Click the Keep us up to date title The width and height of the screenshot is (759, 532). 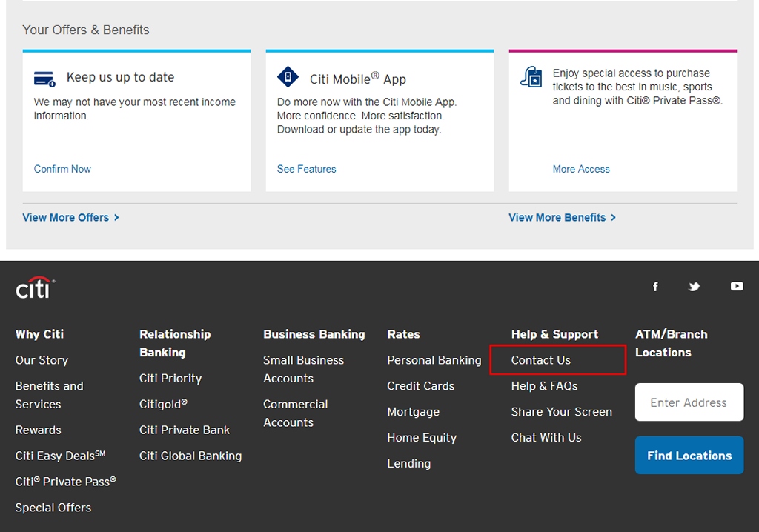coord(121,77)
